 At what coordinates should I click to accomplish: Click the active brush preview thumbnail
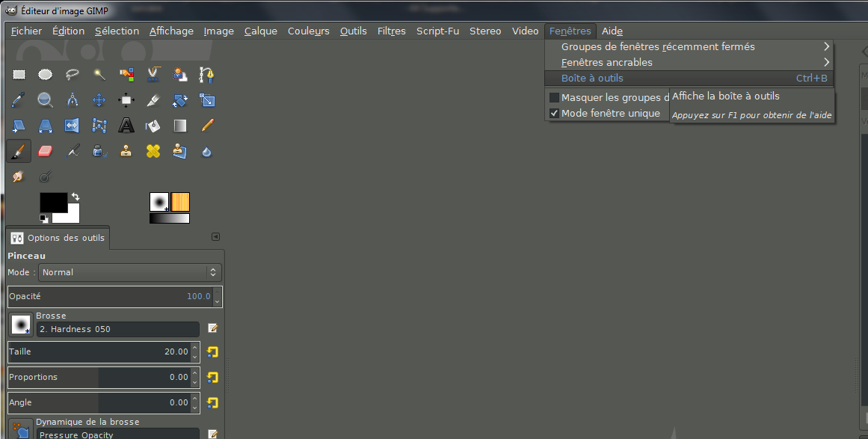(x=159, y=202)
